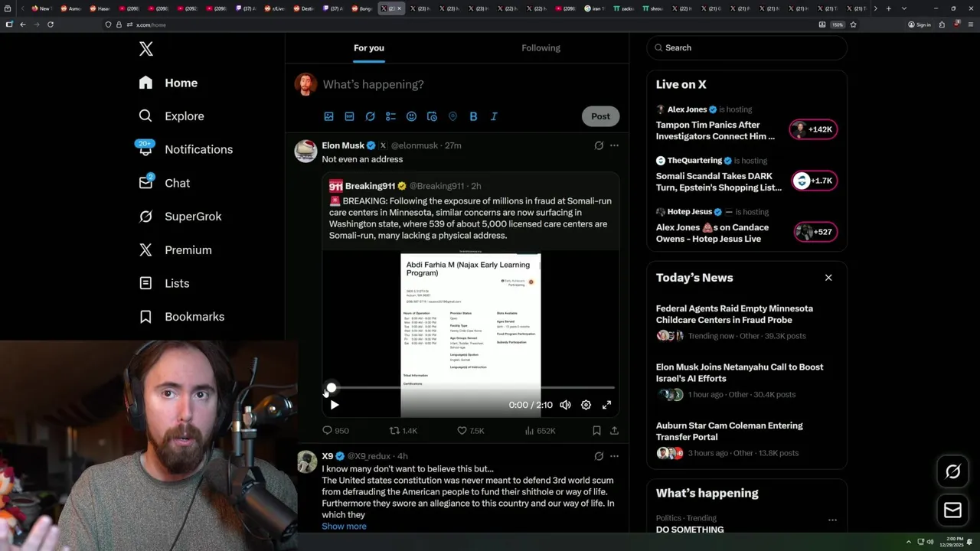Toggle bold text in composer
The width and height of the screenshot is (980, 551).
coord(473,116)
